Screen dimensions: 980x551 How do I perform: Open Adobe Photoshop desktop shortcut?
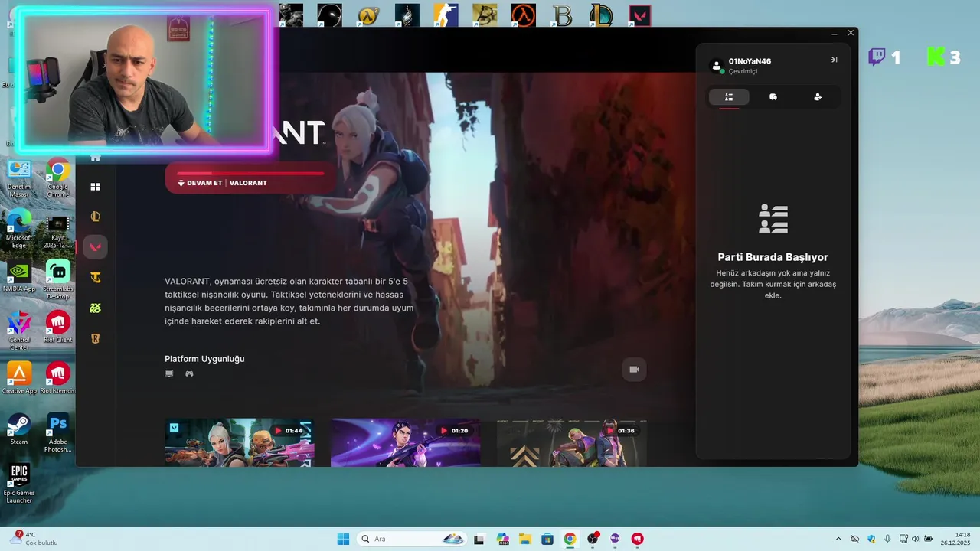tap(57, 432)
